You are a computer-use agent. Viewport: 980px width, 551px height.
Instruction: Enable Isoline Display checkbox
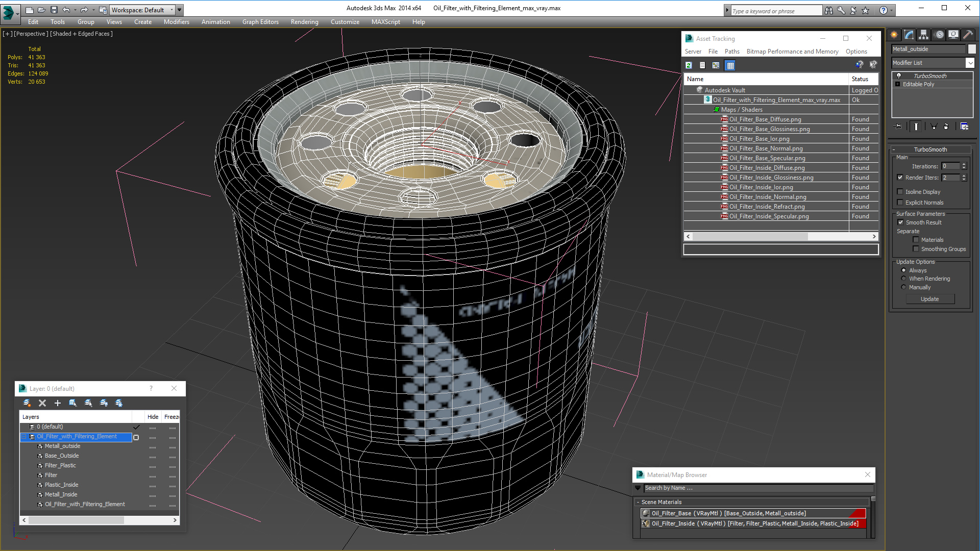(900, 192)
